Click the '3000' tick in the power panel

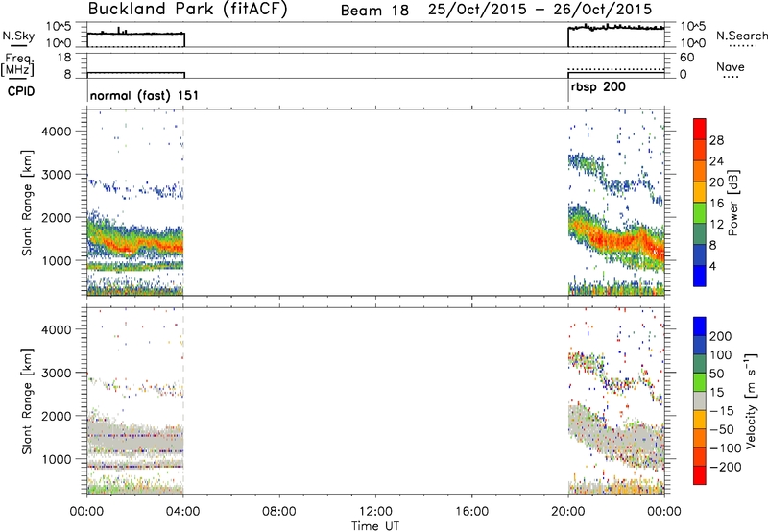tap(57, 175)
